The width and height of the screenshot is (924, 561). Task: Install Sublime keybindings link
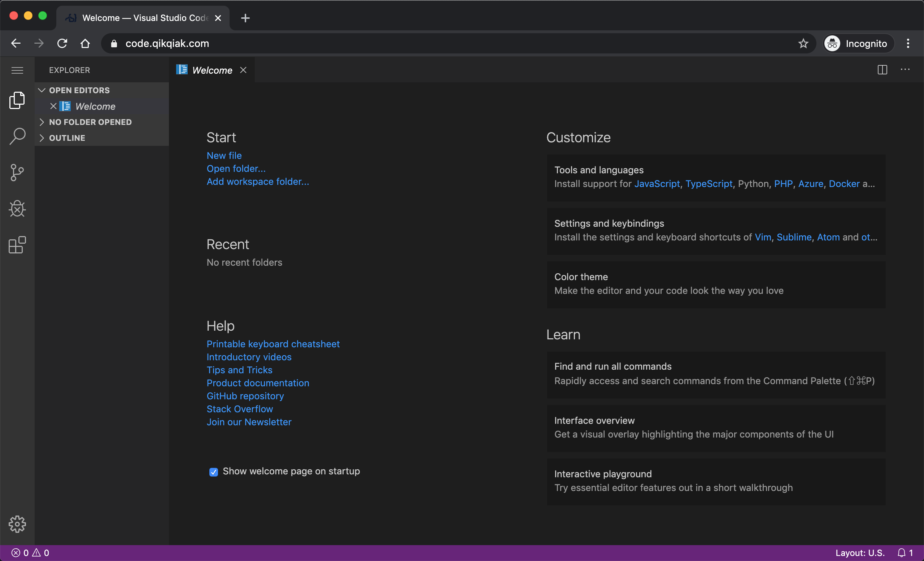[794, 237]
